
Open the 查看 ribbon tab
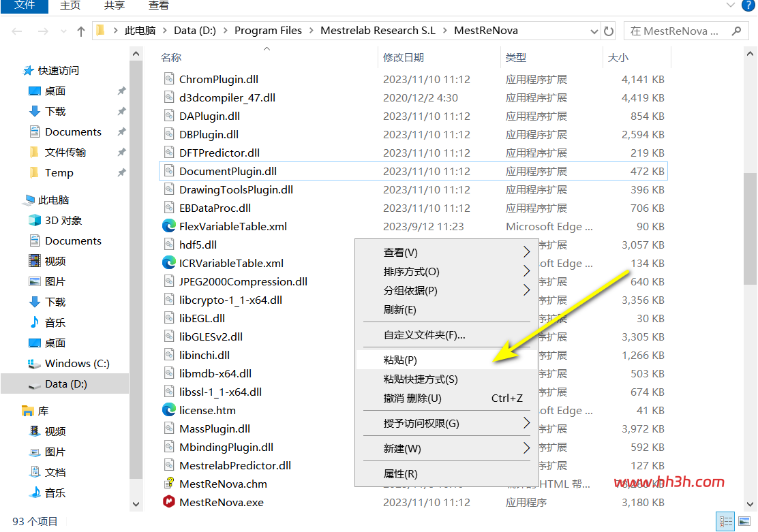pyautogui.click(x=159, y=6)
